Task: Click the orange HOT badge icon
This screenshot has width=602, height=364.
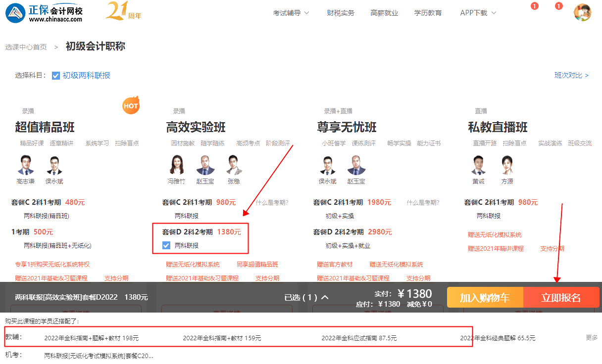Action: pyautogui.click(x=131, y=105)
